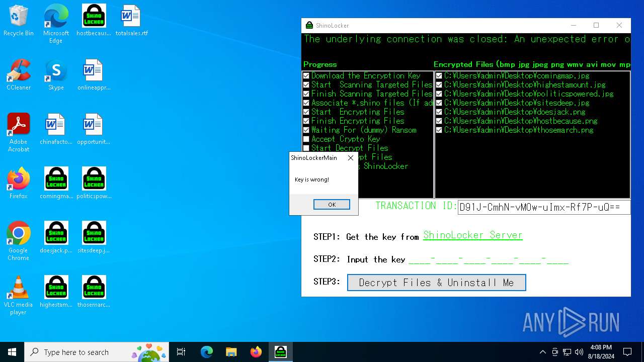Select highestam encrypted file icon
Image resolution: width=644 pixels, height=362 pixels.
pos(56,292)
